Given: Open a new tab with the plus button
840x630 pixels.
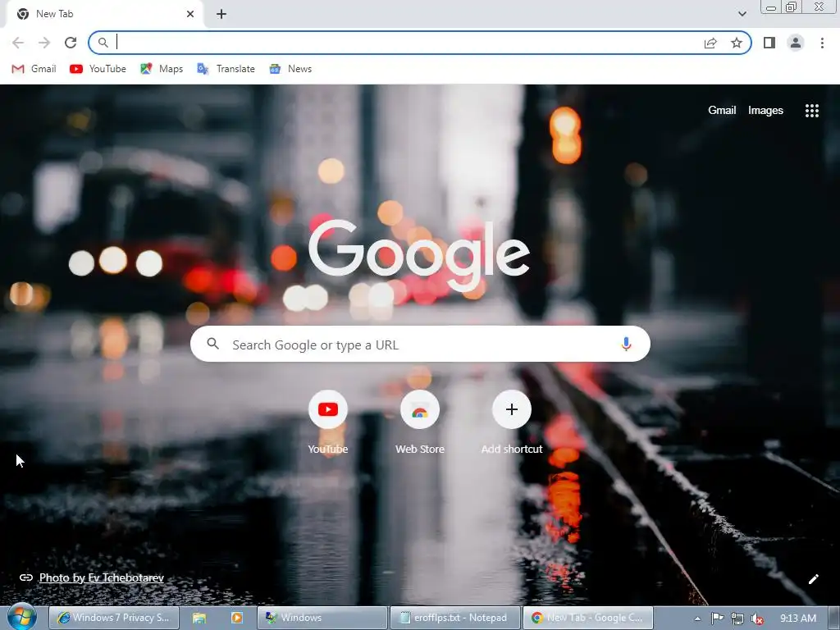Looking at the screenshot, I should click(x=221, y=14).
